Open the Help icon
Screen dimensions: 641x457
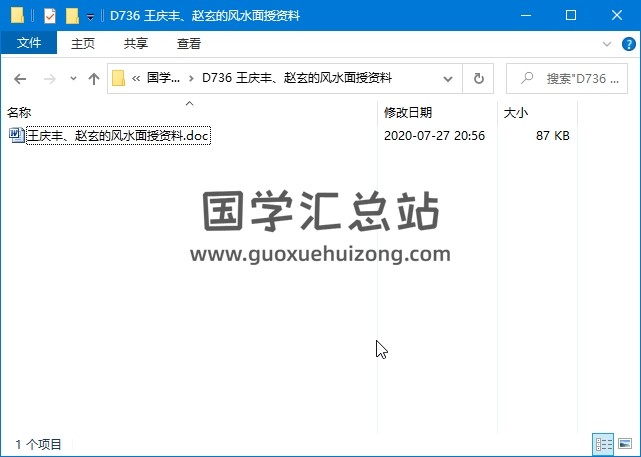tap(628, 44)
